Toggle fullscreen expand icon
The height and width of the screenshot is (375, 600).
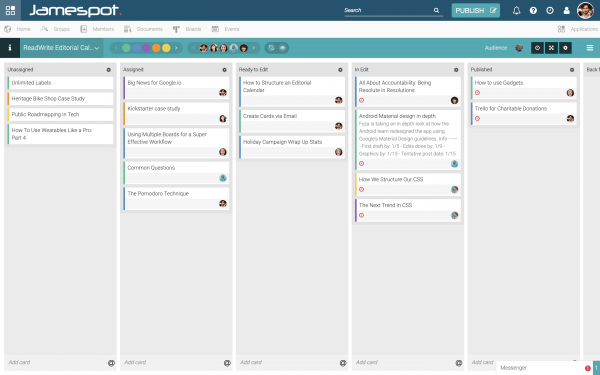tap(551, 48)
